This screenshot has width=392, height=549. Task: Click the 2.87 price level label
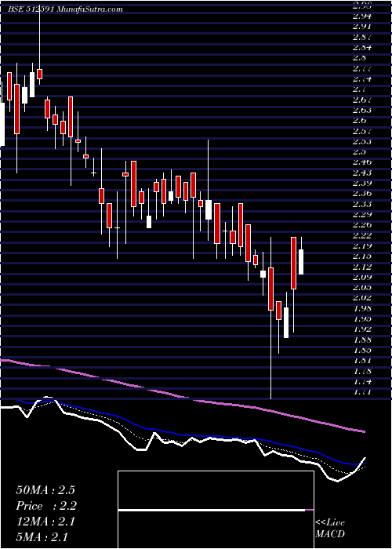[x=361, y=37]
